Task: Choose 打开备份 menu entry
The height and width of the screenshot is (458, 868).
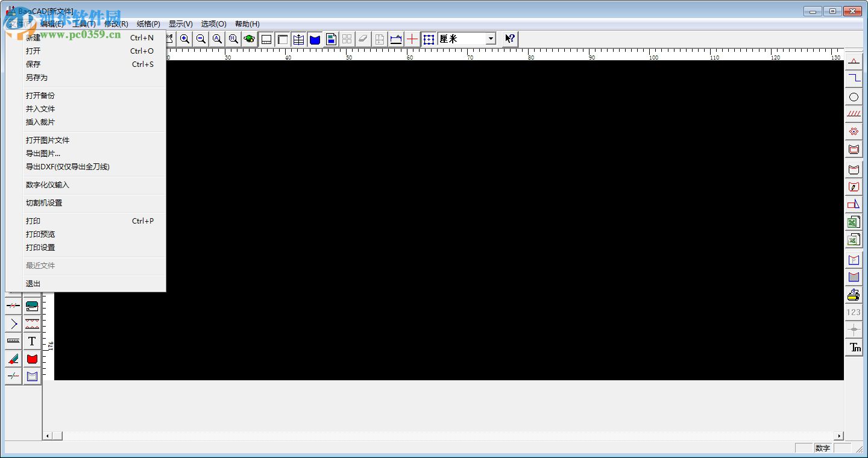Action: (x=86, y=95)
